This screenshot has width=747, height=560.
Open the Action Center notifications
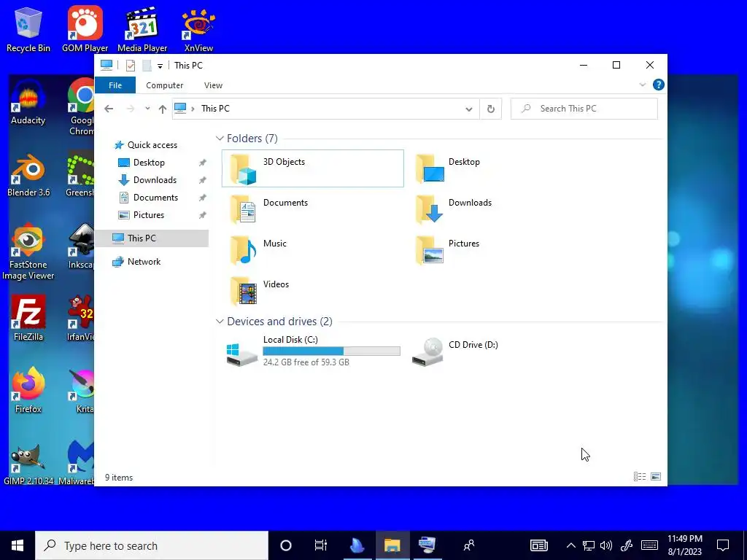click(x=723, y=545)
